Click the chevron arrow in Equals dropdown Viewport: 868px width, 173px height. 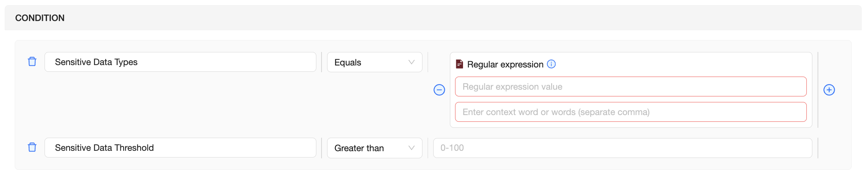[x=411, y=62]
